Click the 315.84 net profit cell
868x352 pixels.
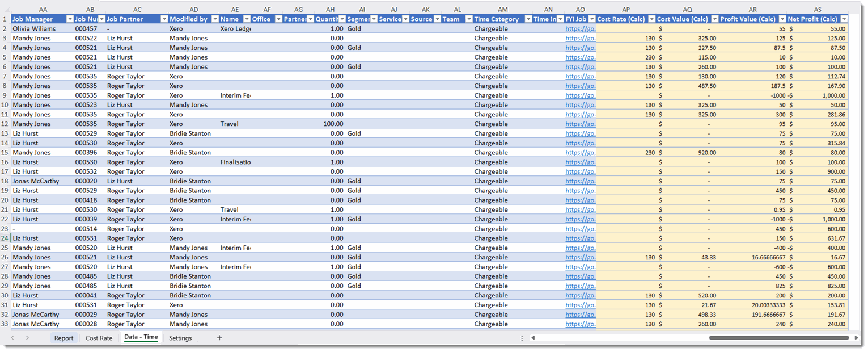[x=818, y=143]
